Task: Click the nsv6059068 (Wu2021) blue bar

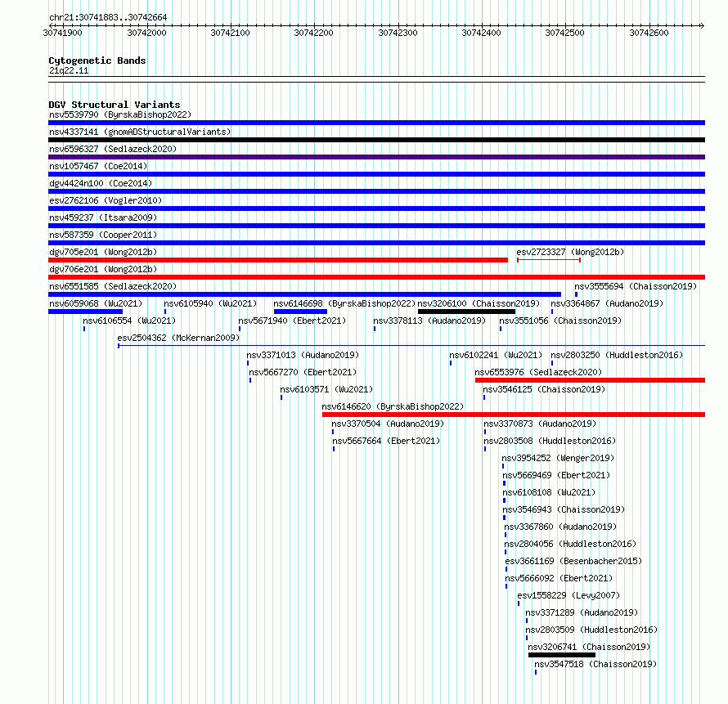Action: tap(85, 312)
